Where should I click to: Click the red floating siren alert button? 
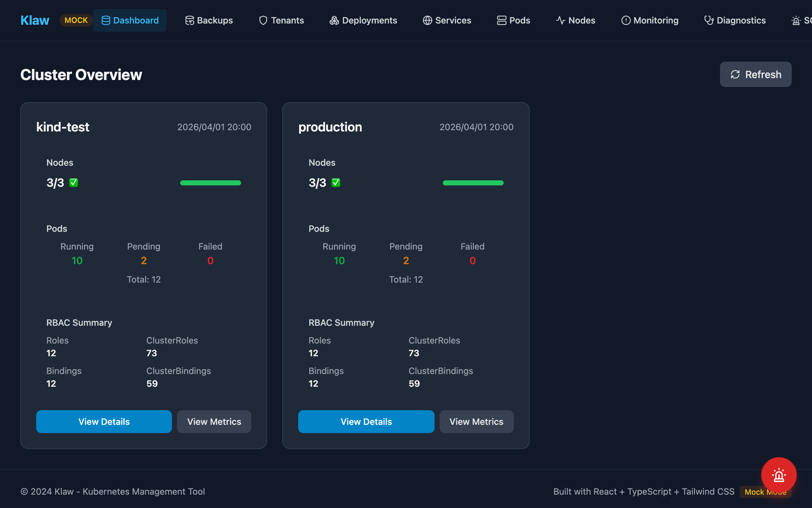click(779, 475)
